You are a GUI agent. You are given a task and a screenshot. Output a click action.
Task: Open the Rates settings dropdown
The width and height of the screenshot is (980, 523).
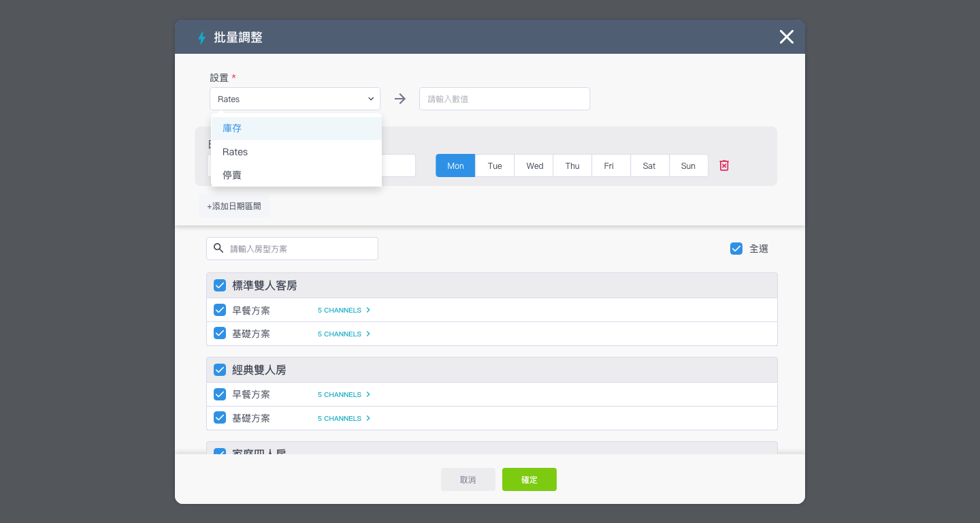[295, 99]
